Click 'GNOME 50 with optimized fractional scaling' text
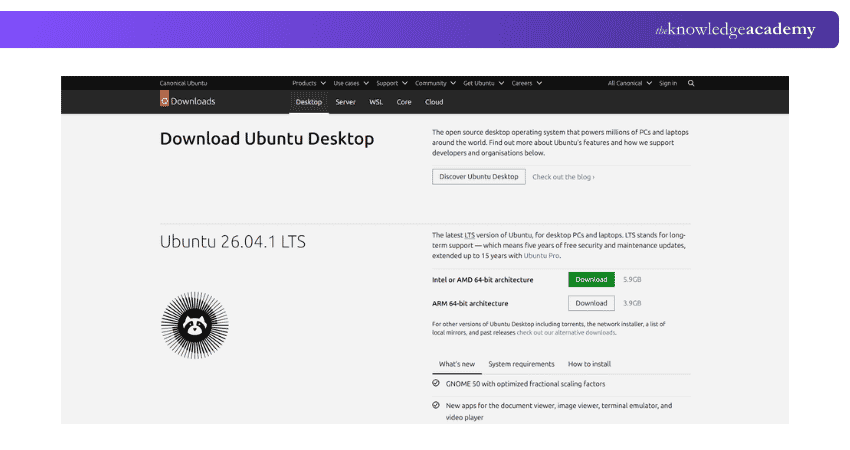 pyautogui.click(x=525, y=384)
